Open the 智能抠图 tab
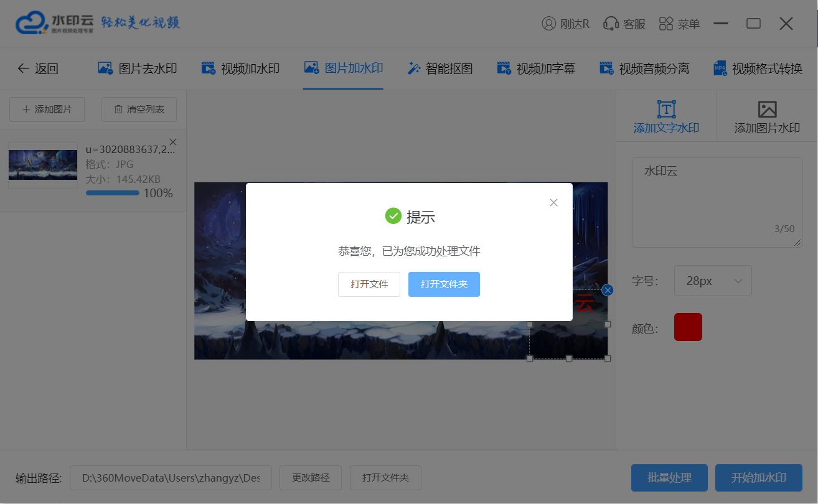Image resolution: width=818 pixels, height=504 pixels. [440, 68]
